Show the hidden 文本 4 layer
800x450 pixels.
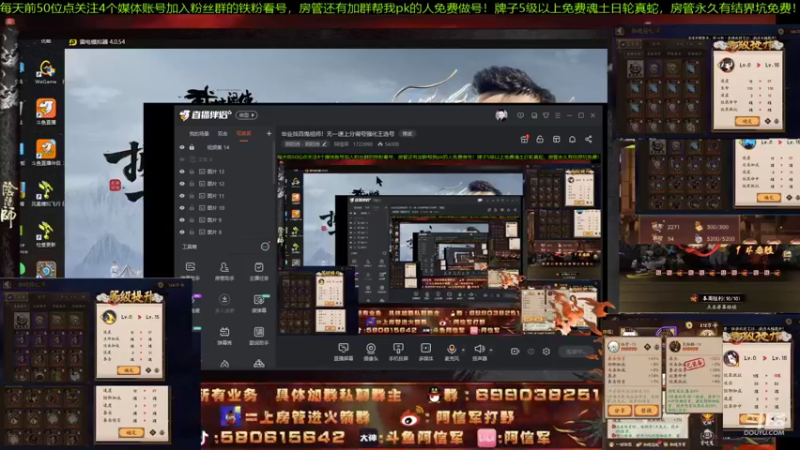click(x=182, y=159)
